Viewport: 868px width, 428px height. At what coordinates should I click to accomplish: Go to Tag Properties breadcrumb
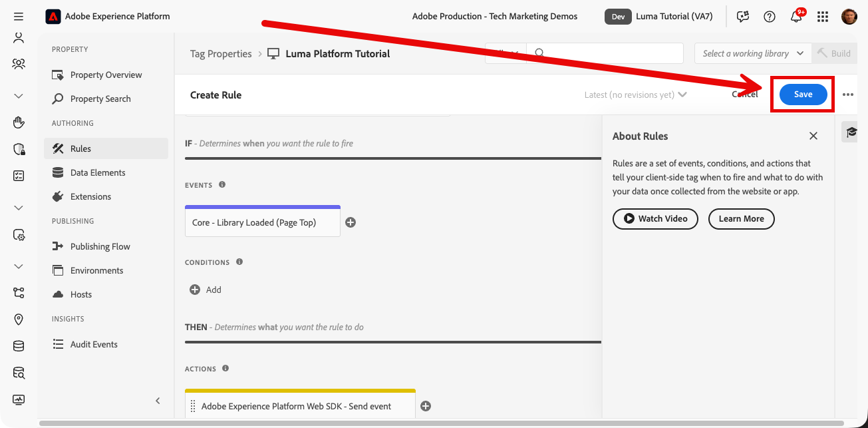(x=221, y=53)
